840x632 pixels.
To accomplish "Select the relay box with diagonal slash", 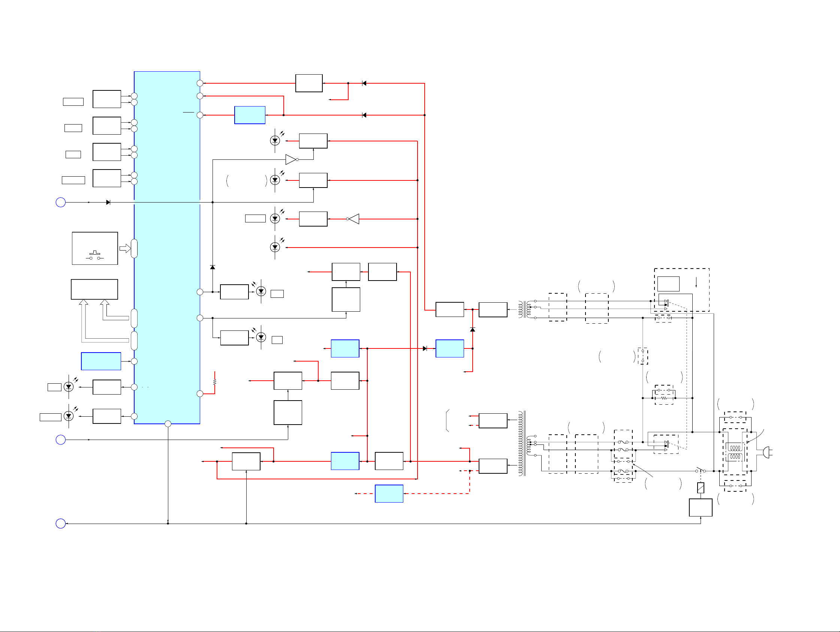I will 701,488.
